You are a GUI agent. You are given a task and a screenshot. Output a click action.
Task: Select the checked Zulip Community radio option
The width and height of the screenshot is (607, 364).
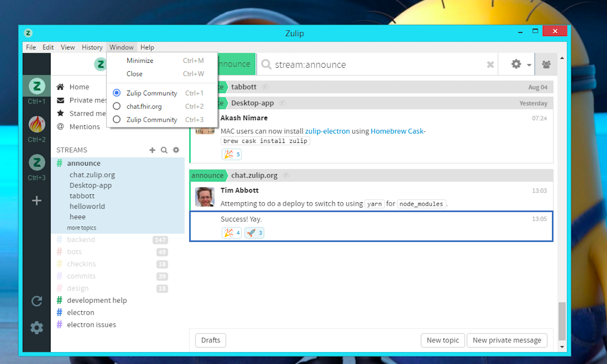[117, 93]
